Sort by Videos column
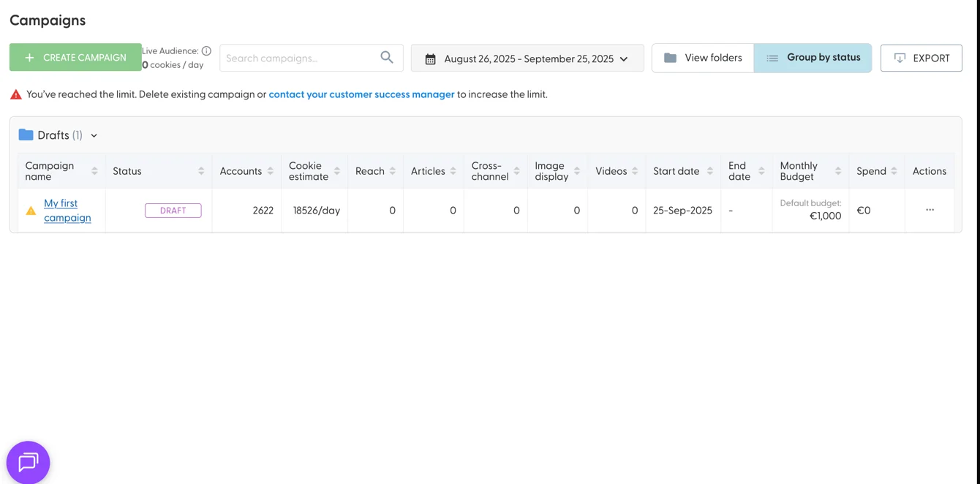The image size is (980, 484). [x=635, y=171]
